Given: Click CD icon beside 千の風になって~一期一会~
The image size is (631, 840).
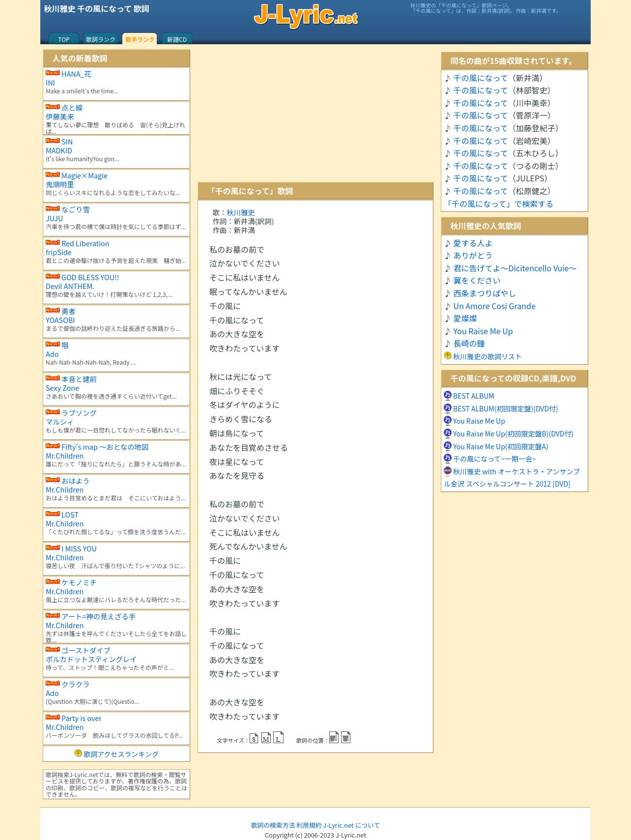Looking at the screenshot, I should [448, 458].
